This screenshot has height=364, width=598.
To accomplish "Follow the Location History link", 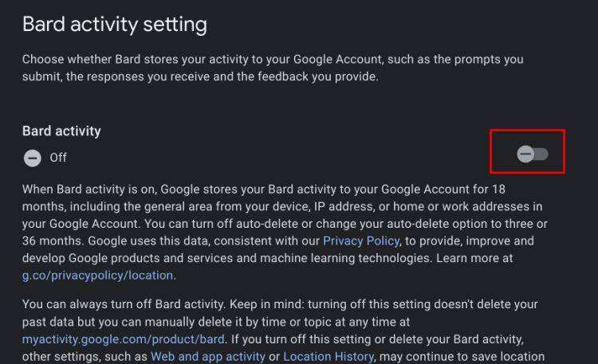I will coord(328,357).
